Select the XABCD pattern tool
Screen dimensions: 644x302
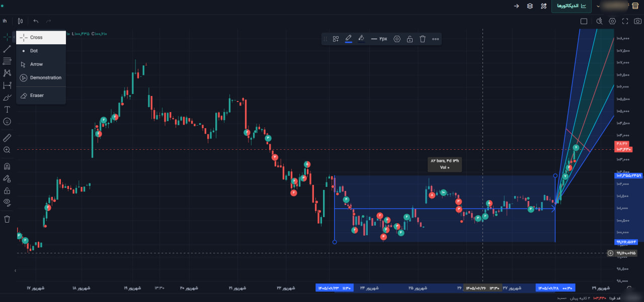pyautogui.click(x=7, y=73)
